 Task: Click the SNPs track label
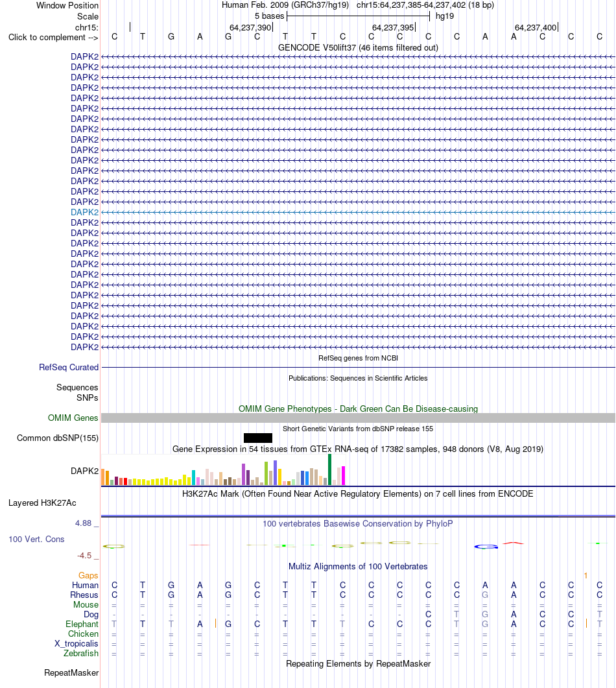point(88,397)
